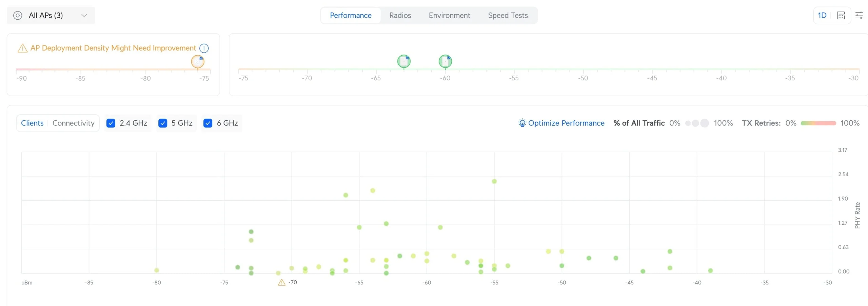Screen dimensions: 868x306
Task: Uncheck the 6 GHz checkbox
Action: point(208,123)
